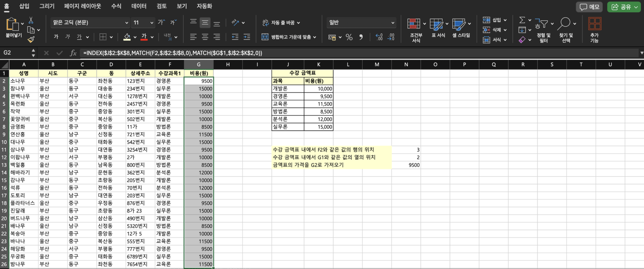644x269 pixels.
Task: Click the AutoSum sigma icon
Action: click(522, 20)
